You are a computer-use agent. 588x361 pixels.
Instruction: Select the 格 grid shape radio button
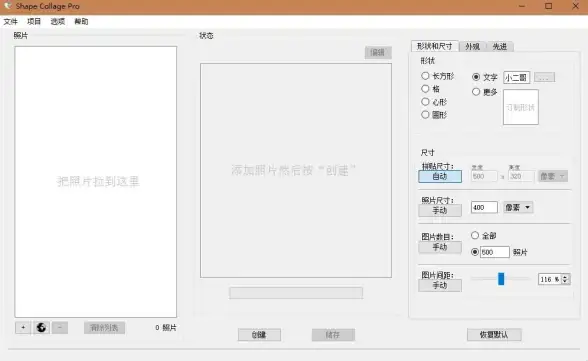pos(425,89)
